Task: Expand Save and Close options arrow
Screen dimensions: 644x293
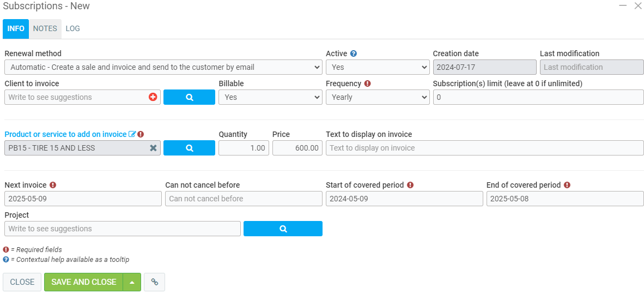Action: 132,282
